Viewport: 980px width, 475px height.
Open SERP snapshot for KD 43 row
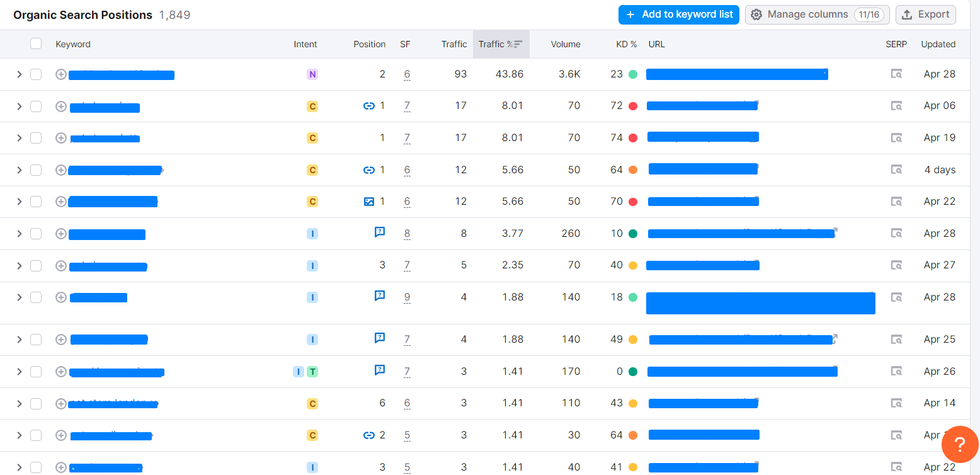(x=896, y=403)
